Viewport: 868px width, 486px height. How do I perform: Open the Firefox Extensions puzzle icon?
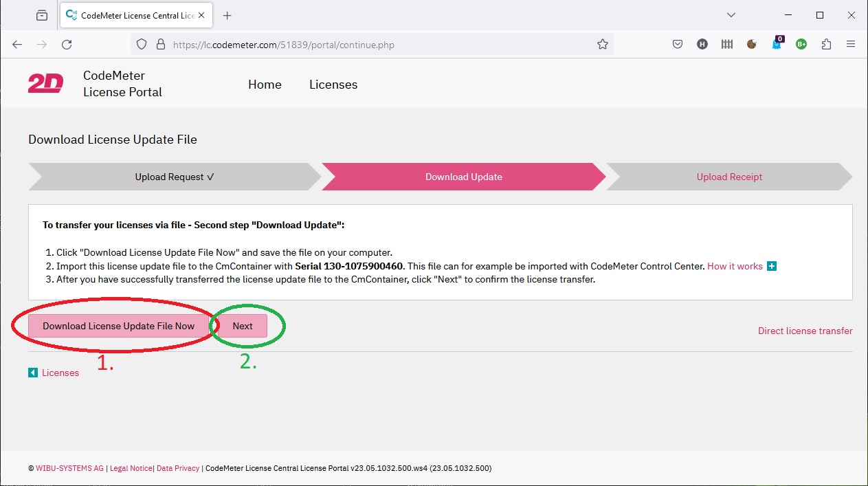826,44
